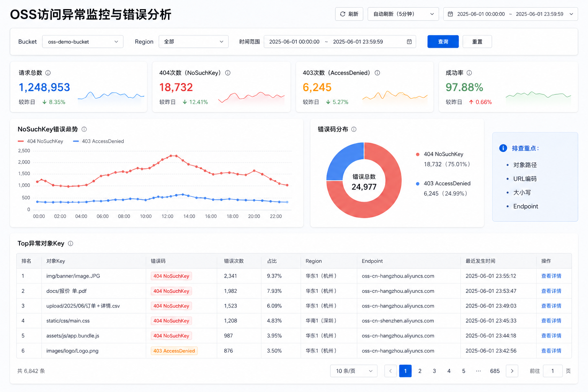588x392 pixels.
Task: Toggle 403 AccessDenied donut legend entry
Action: [x=443, y=183]
